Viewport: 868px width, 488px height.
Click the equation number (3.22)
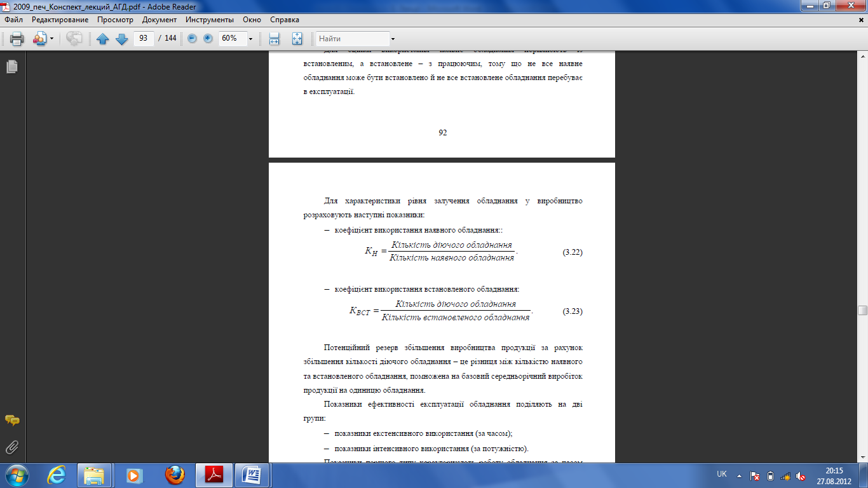(573, 252)
